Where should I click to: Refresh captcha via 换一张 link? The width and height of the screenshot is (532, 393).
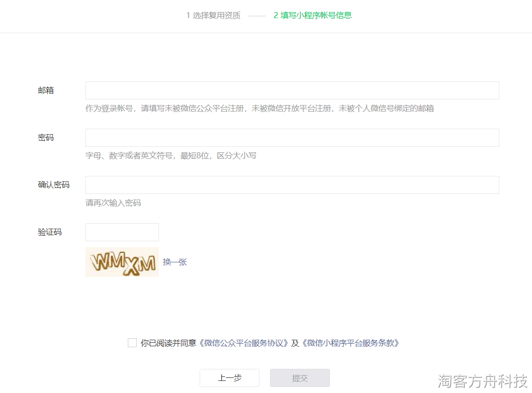tap(174, 262)
